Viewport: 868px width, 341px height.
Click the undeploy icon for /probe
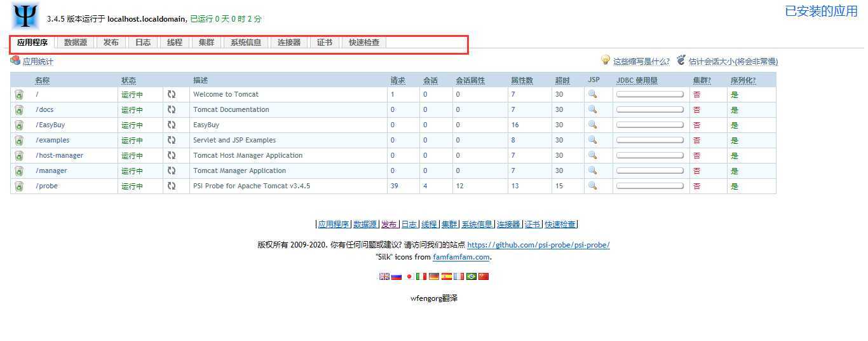(19, 186)
